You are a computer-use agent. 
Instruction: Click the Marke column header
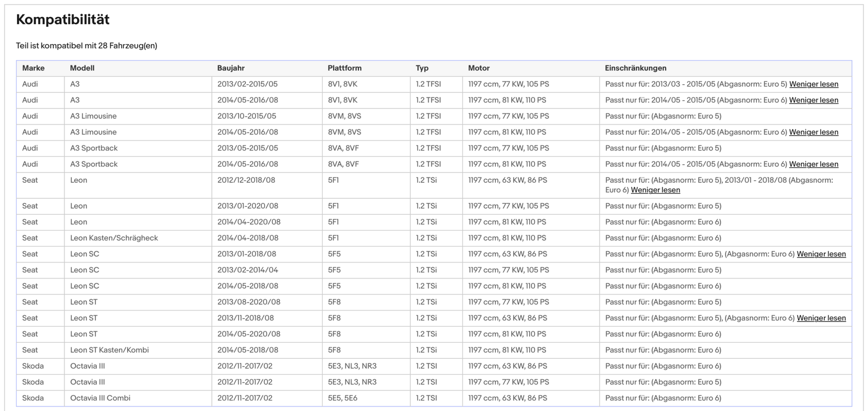pyautogui.click(x=33, y=68)
